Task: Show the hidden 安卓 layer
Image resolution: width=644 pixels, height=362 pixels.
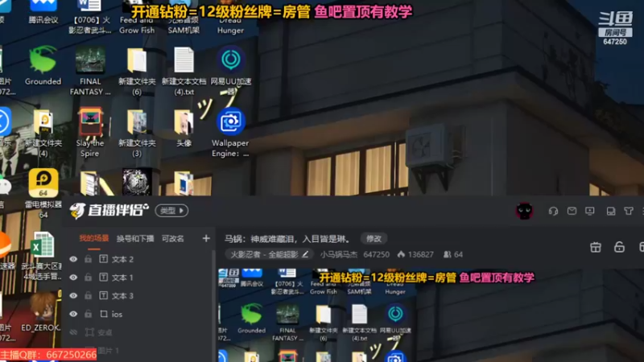Action: click(73, 332)
